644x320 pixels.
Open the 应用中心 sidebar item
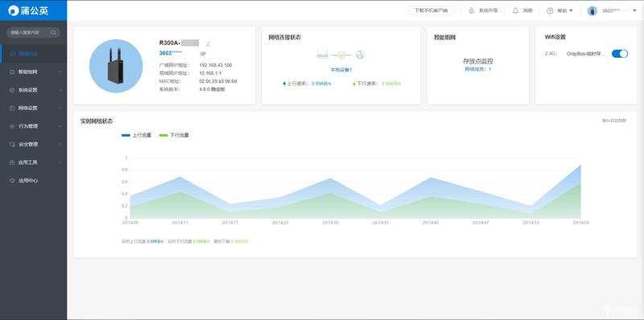33,181
